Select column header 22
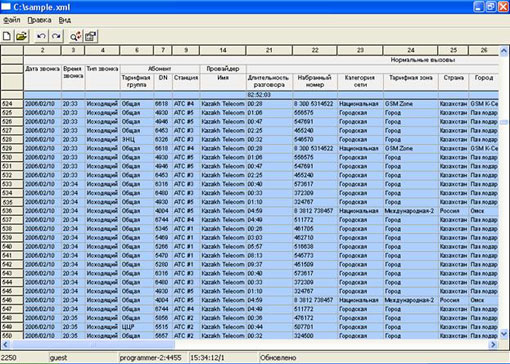510x364 pixels. (x=315, y=50)
